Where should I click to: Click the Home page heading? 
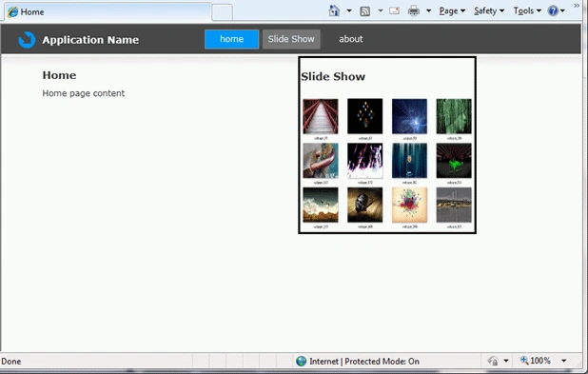[x=59, y=75]
